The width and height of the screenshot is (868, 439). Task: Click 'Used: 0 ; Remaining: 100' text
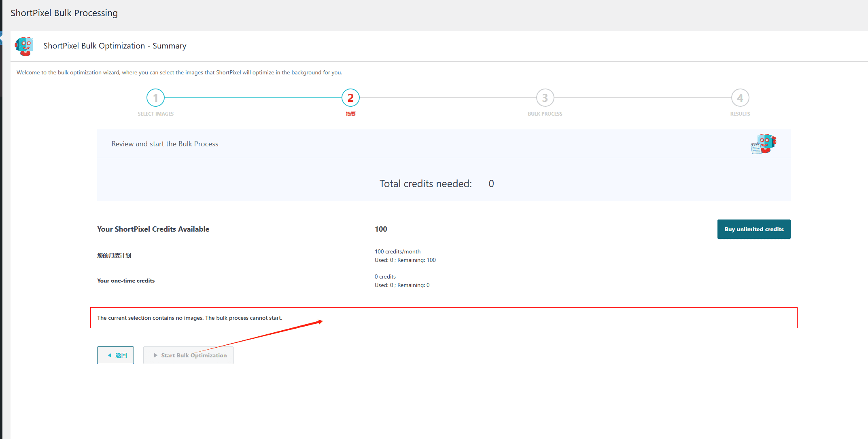click(x=405, y=260)
